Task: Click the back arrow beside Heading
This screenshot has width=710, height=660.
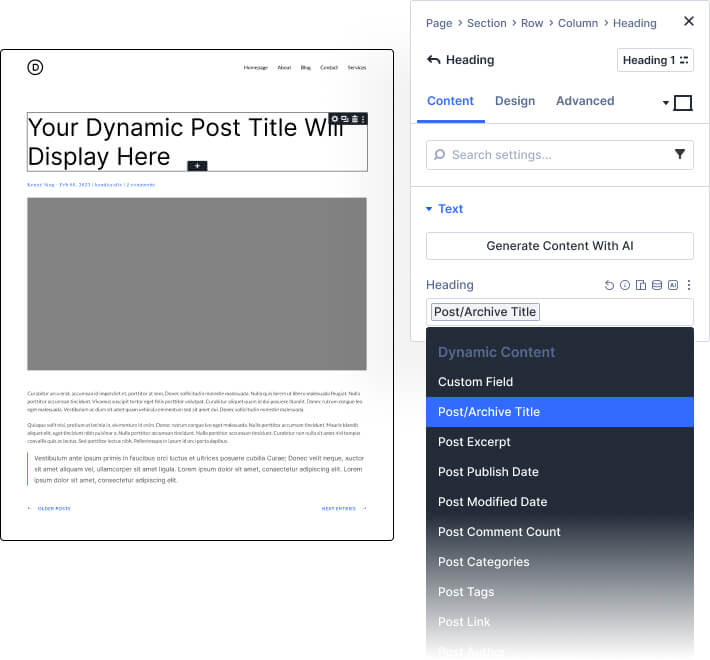Action: [433, 60]
